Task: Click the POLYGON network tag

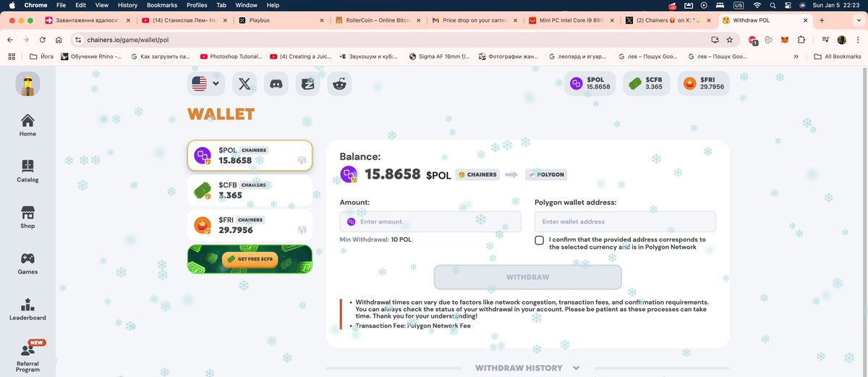Action: click(546, 174)
